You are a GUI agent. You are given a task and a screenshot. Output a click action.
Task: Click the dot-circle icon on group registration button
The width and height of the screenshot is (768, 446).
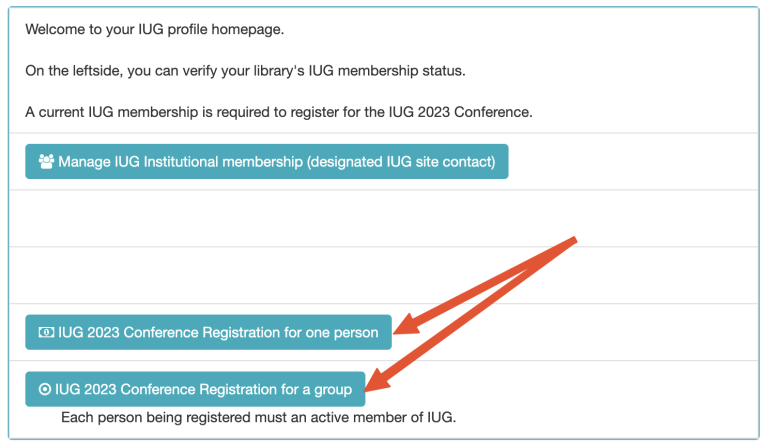(x=44, y=390)
